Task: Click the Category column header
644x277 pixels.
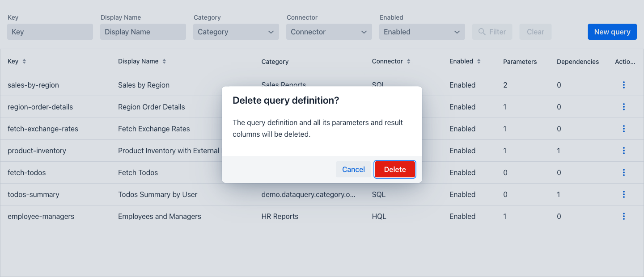Action: [275, 62]
